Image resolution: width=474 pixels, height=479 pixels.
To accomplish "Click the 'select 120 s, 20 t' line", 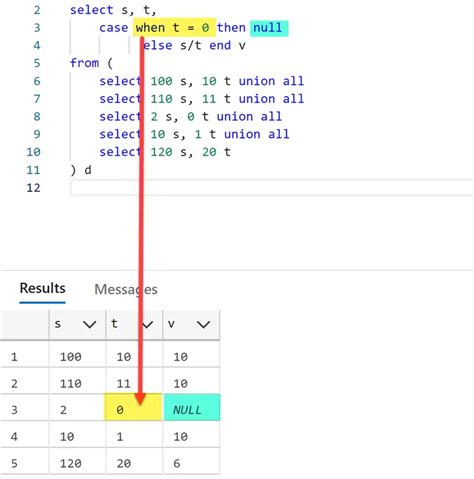I will tap(165, 152).
